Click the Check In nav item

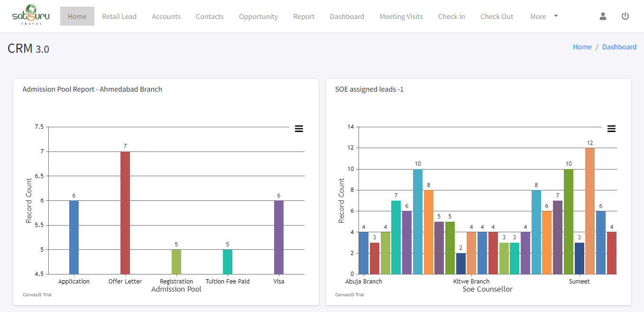pyautogui.click(x=451, y=16)
